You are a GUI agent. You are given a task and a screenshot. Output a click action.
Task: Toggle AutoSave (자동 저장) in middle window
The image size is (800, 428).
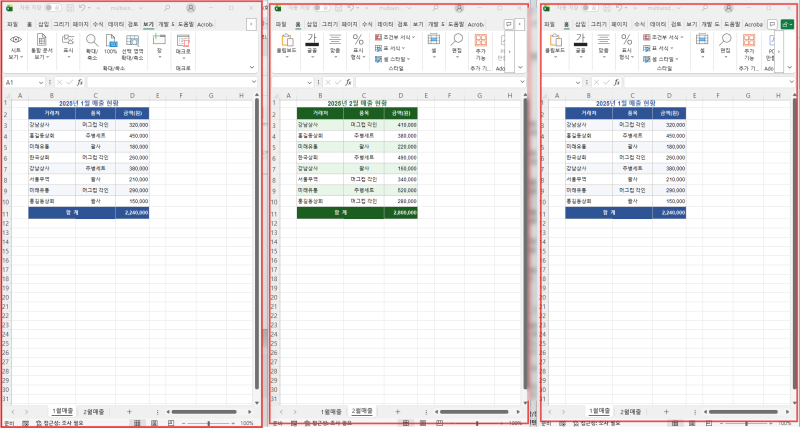(321, 8)
